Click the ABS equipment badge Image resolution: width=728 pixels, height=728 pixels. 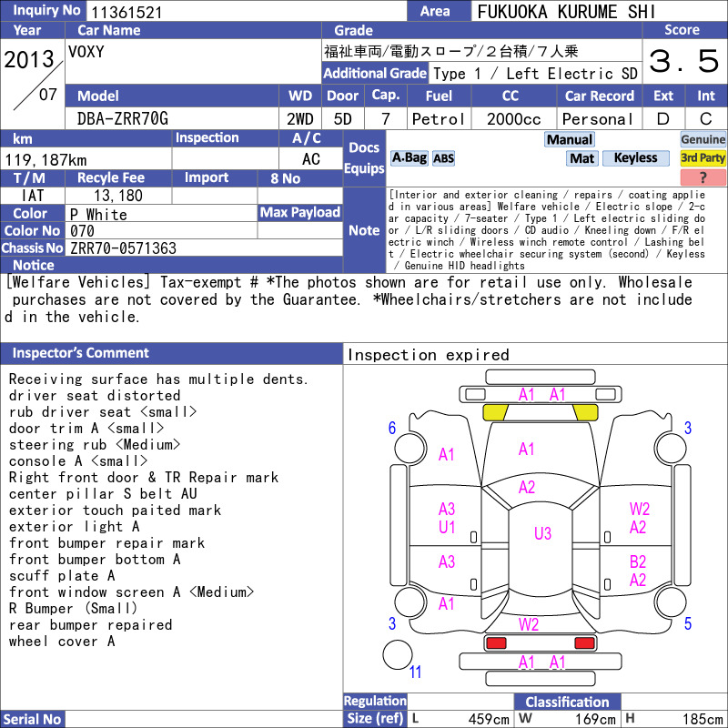(443, 158)
